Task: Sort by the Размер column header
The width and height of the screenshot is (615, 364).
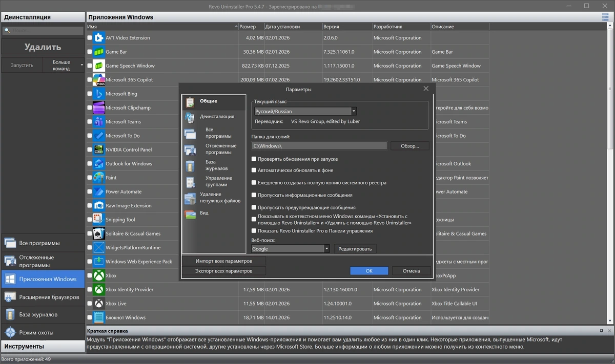Action: coord(251,27)
